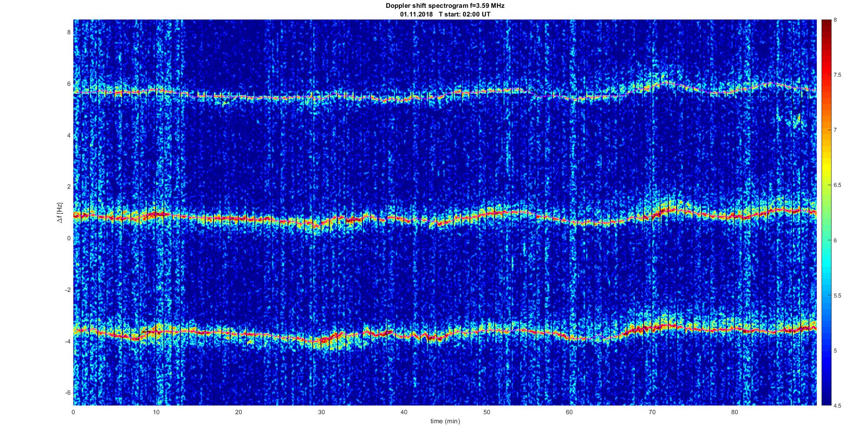
Task: Click the colorbar at the 6.5 yellow level
Action: [826, 185]
